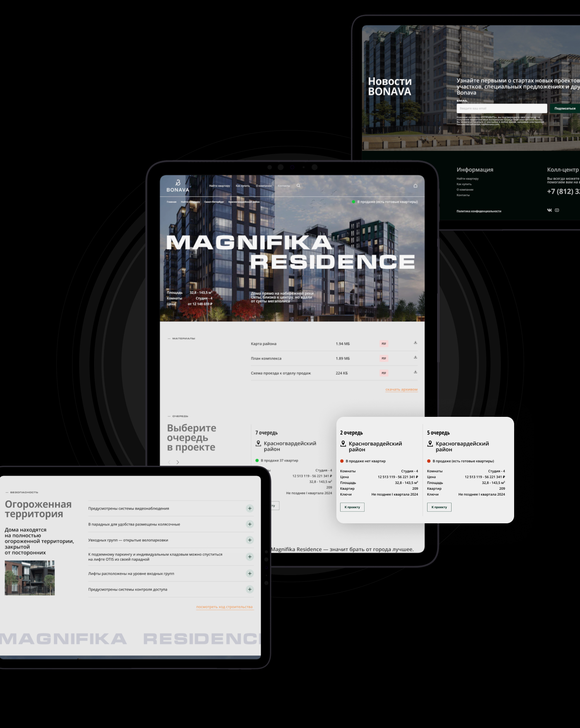Open Как купить menu item
The height and width of the screenshot is (728, 580).
pyautogui.click(x=243, y=186)
